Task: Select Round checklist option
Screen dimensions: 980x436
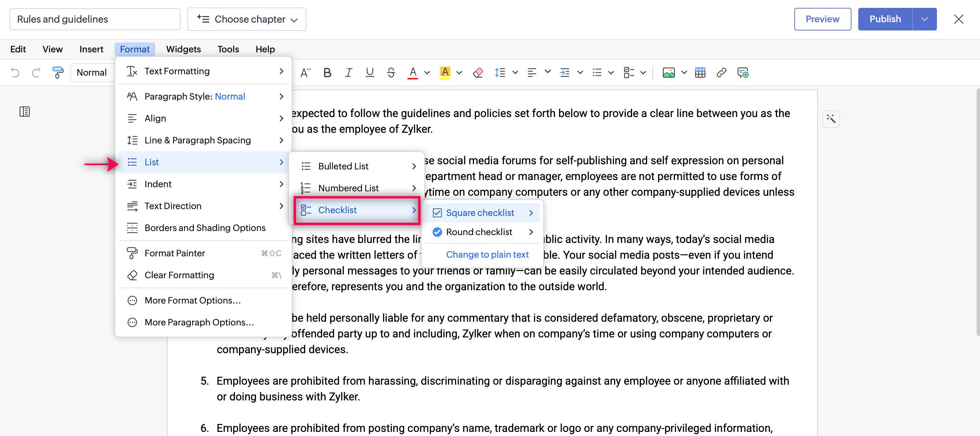Action: point(479,232)
